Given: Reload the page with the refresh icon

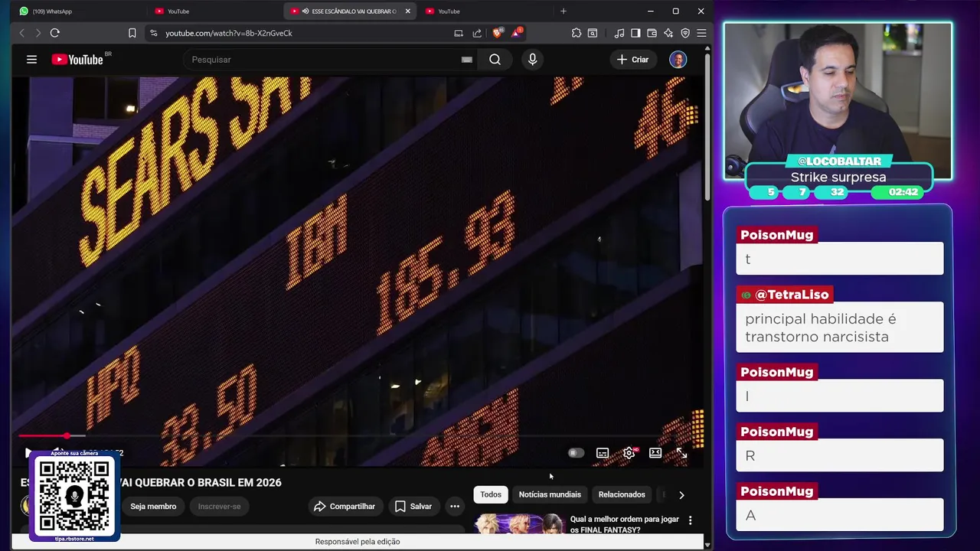Looking at the screenshot, I should [x=55, y=33].
